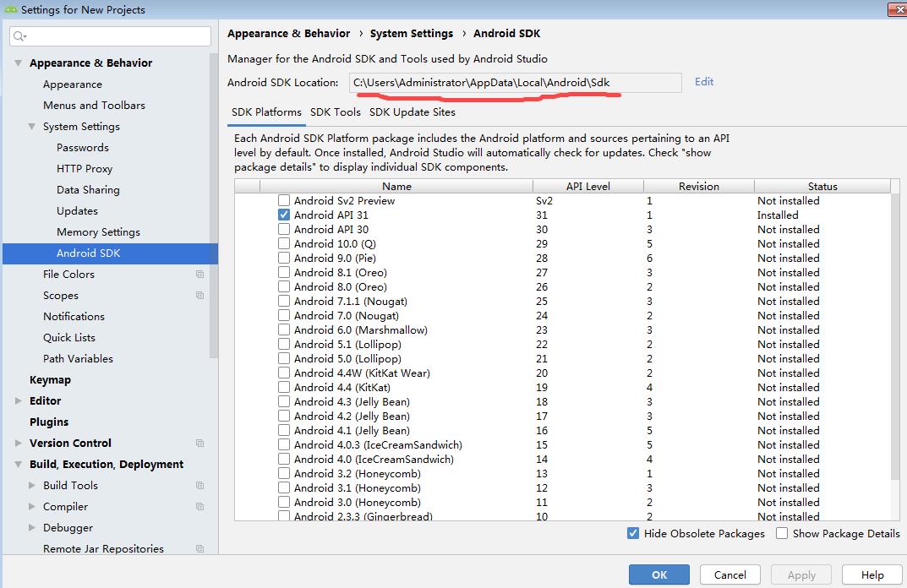Click the Android SDK Location path field
Screen dimensions: 907x588
click(515, 83)
